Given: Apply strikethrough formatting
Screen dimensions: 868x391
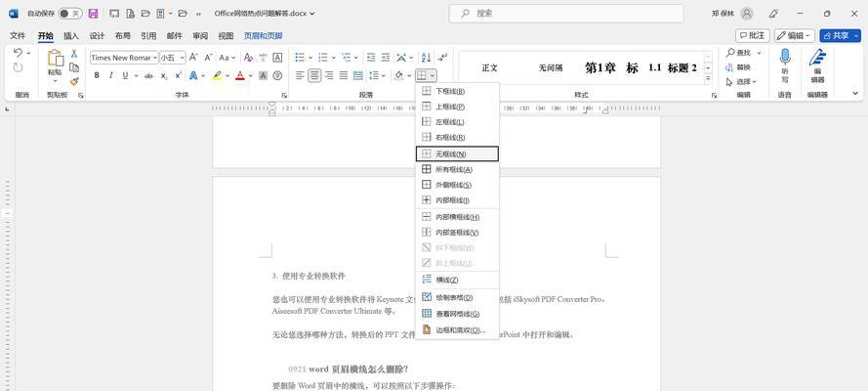Looking at the screenshot, I should tap(148, 75).
